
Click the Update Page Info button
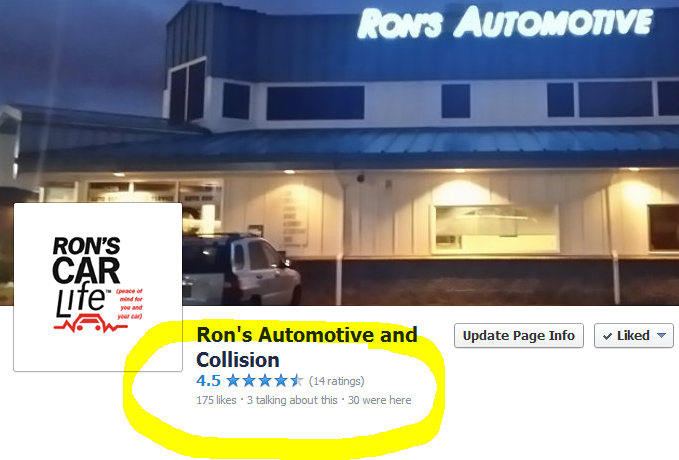coord(518,336)
